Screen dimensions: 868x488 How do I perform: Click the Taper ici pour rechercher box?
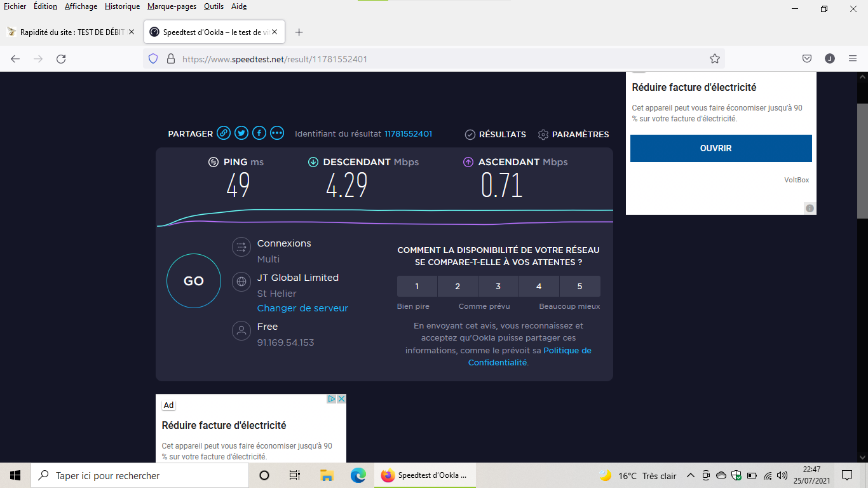[140, 475]
